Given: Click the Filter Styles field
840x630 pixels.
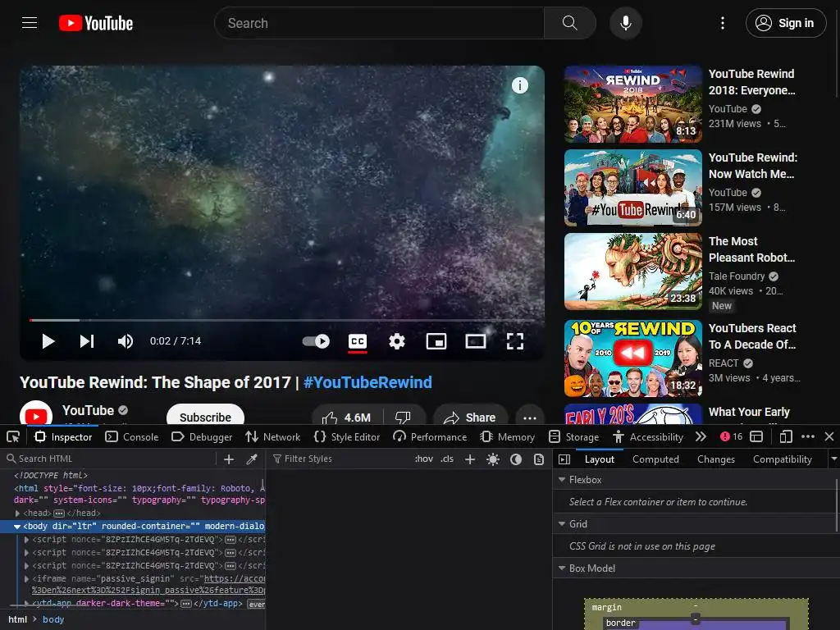Looking at the screenshot, I should [340, 459].
